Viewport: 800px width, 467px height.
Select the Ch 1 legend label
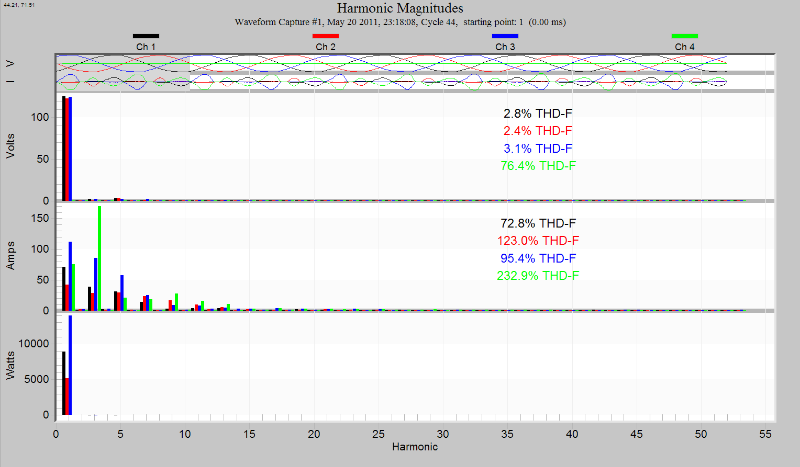tap(146, 46)
